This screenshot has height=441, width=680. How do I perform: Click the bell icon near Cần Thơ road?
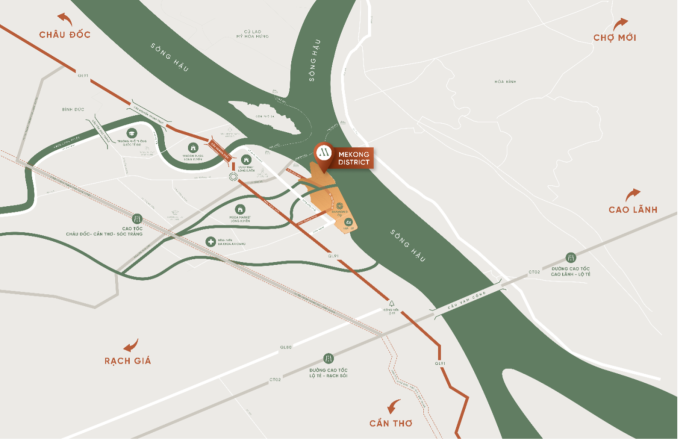[392, 304]
